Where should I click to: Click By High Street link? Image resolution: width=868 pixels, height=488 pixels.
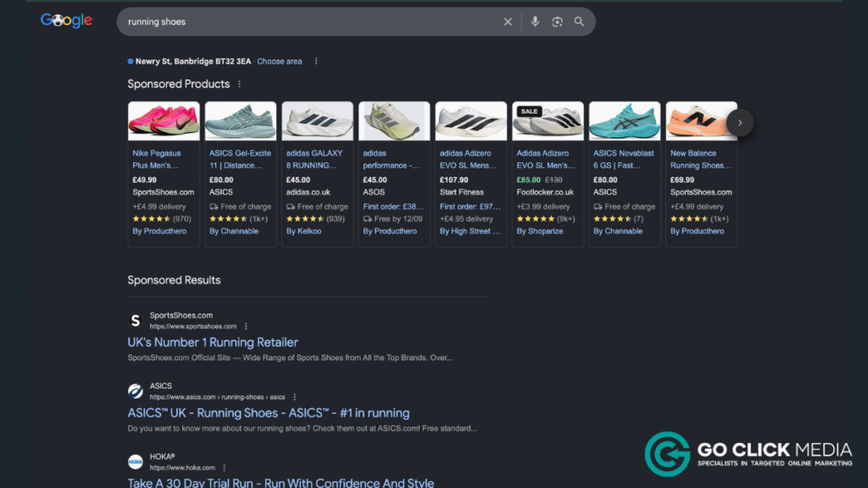(470, 231)
